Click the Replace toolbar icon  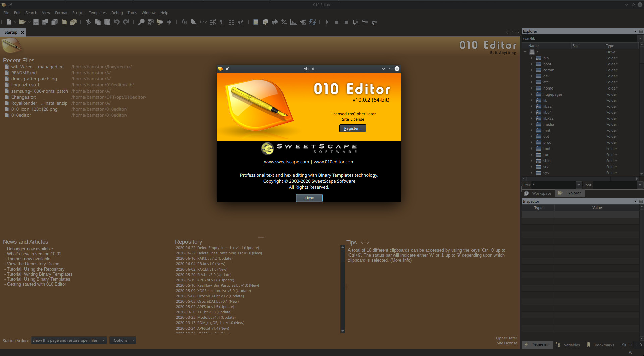click(x=151, y=22)
